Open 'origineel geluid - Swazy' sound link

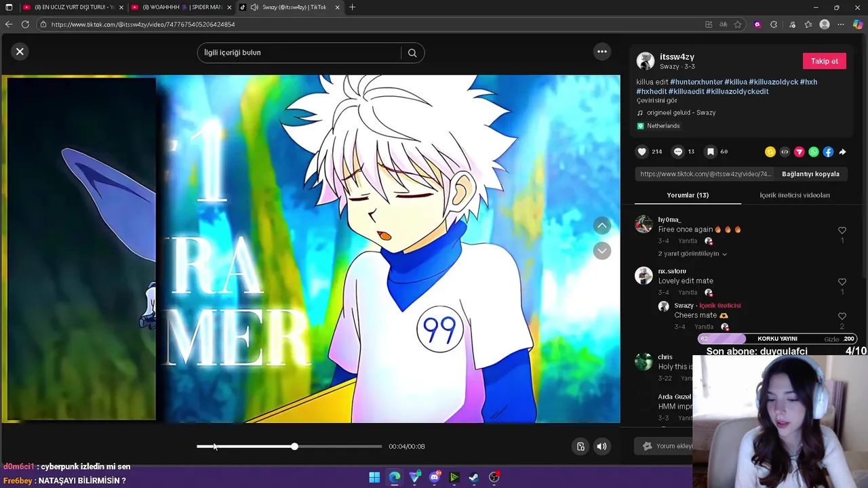(x=681, y=113)
